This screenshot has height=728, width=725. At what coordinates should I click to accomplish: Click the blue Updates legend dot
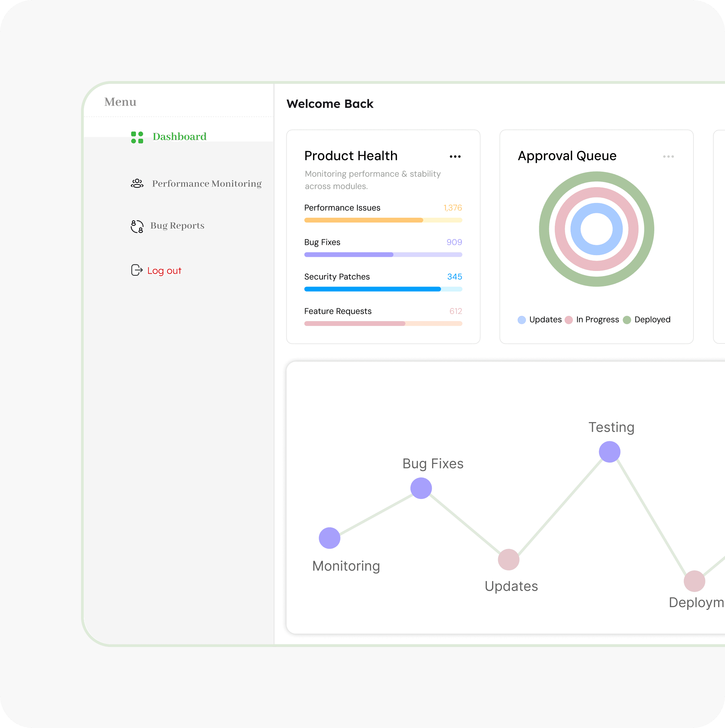point(522,320)
